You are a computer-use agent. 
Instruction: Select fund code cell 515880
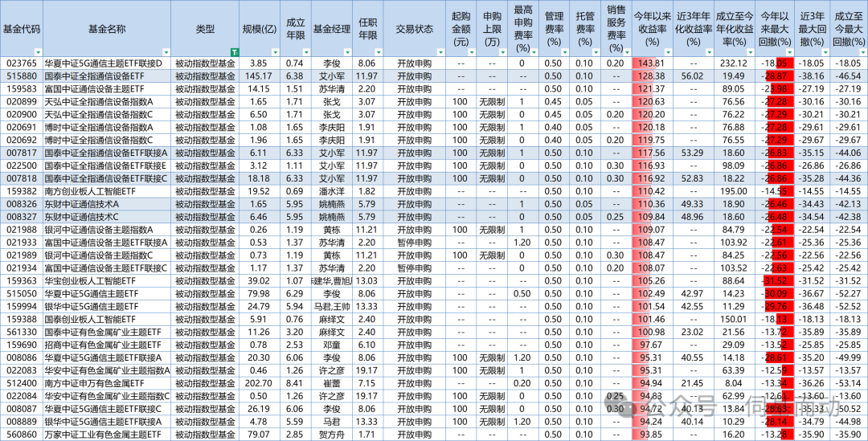pyautogui.click(x=21, y=76)
